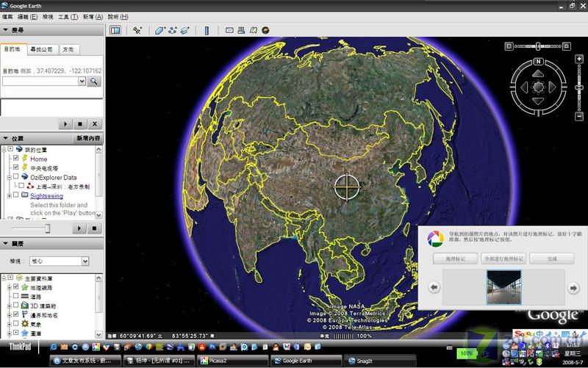Click the zoom in plus button

click(579, 59)
